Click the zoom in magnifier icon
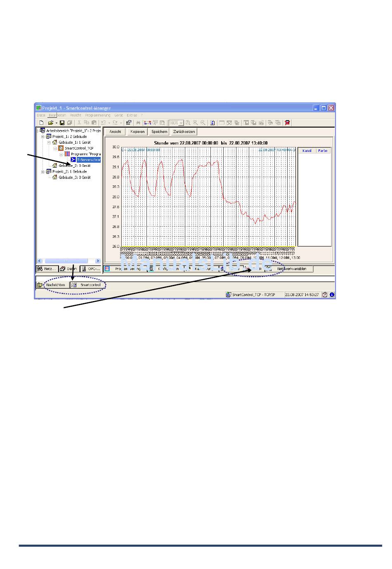 pyautogui.click(x=195, y=123)
